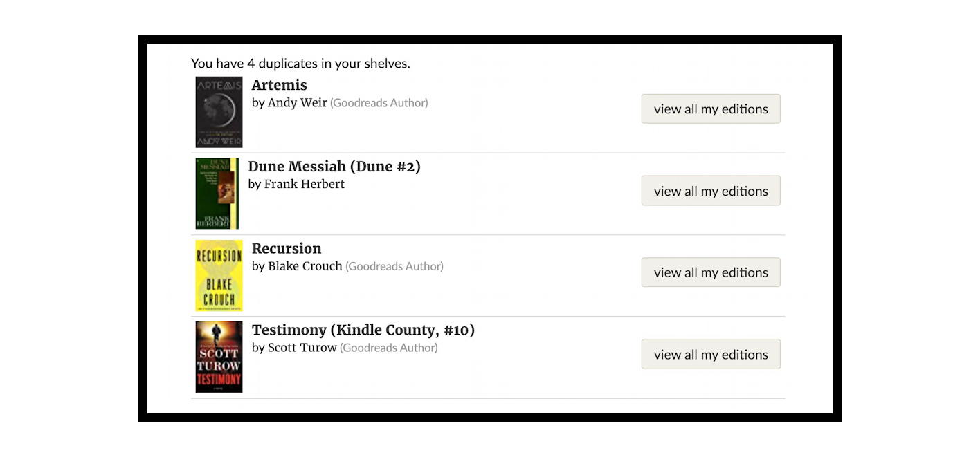Screen dimensions: 980x457
Task: Click the Scott Turow author name
Action: 302,348
